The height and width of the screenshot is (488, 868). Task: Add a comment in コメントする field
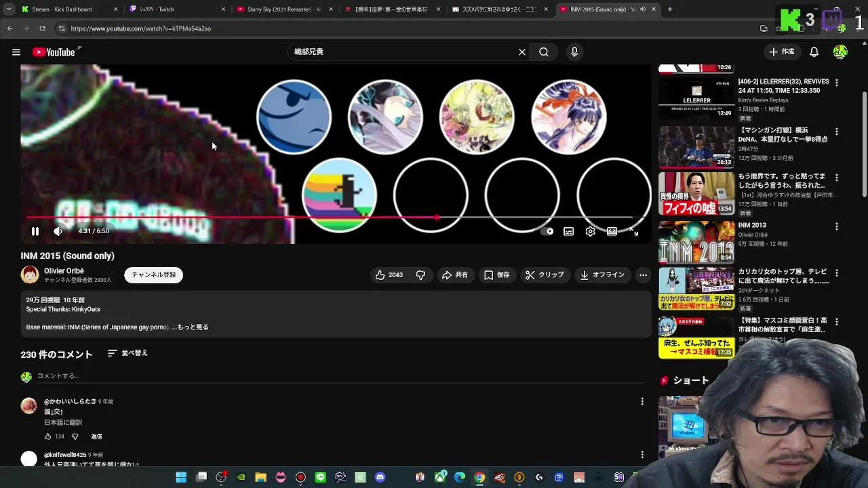tap(339, 376)
